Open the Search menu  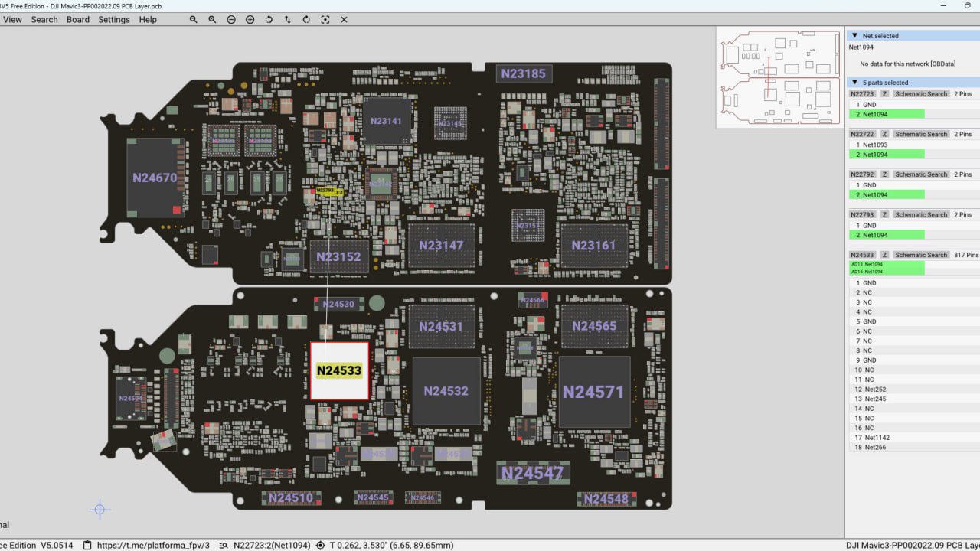44,19
